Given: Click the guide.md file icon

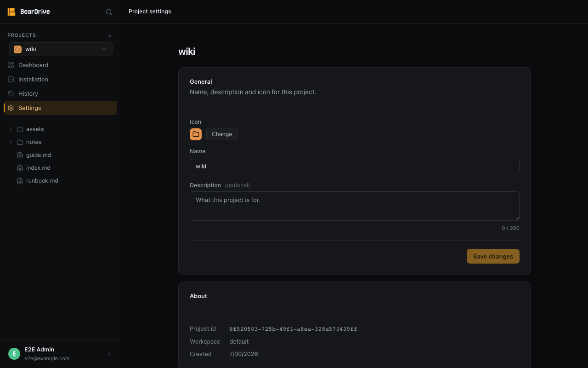Looking at the screenshot, I should click(x=20, y=155).
